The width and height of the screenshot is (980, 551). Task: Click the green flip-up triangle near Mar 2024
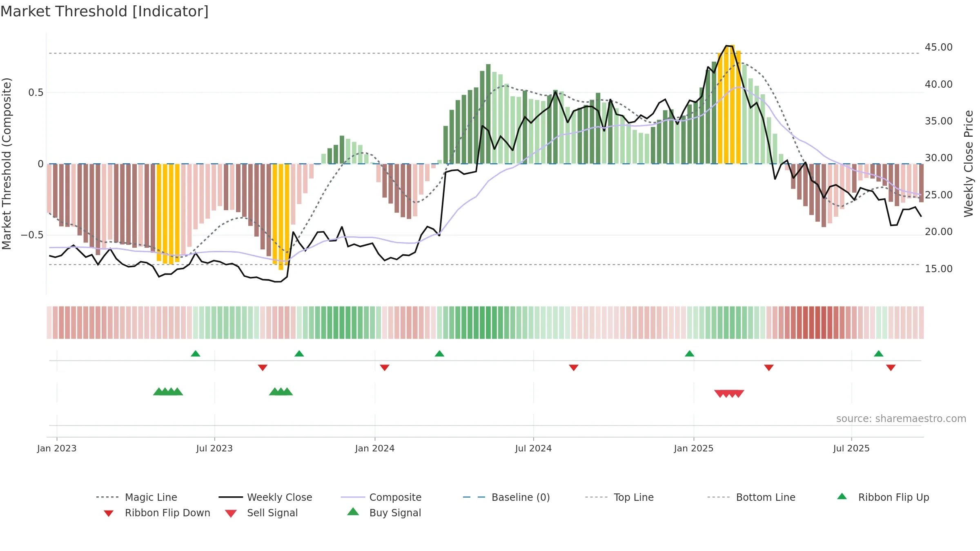click(x=439, y=353)
